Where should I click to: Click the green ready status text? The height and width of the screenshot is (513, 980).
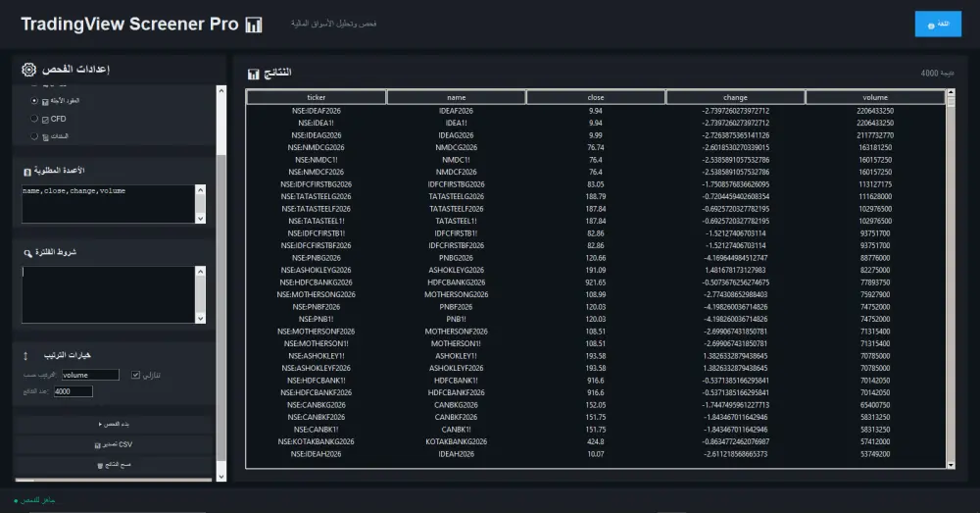38,500
